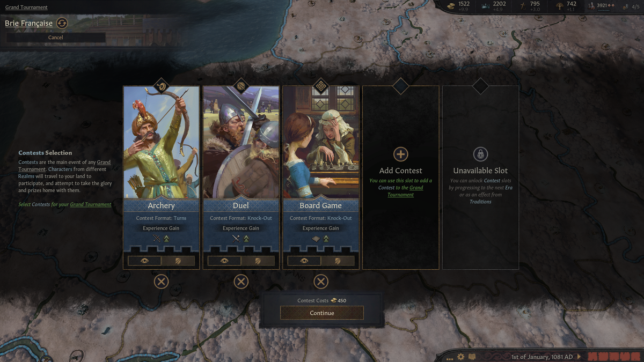Adjust the red game speed bars

(x=614, y=357)
